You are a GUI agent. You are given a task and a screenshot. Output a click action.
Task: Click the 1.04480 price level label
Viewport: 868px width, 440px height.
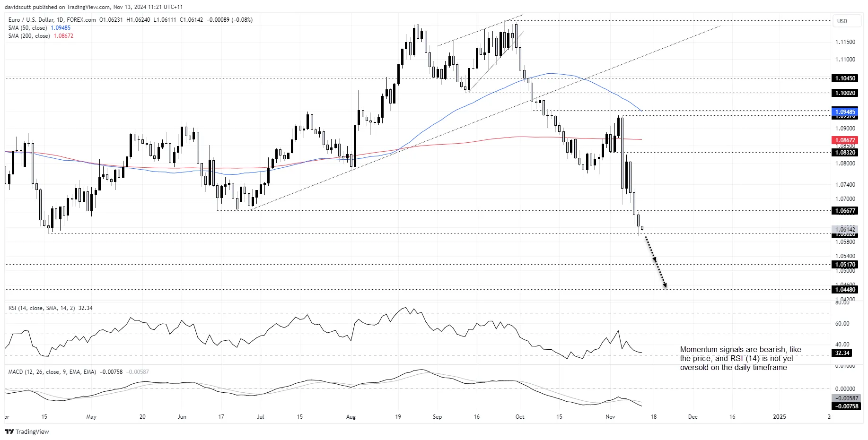[x=845, y=290]
